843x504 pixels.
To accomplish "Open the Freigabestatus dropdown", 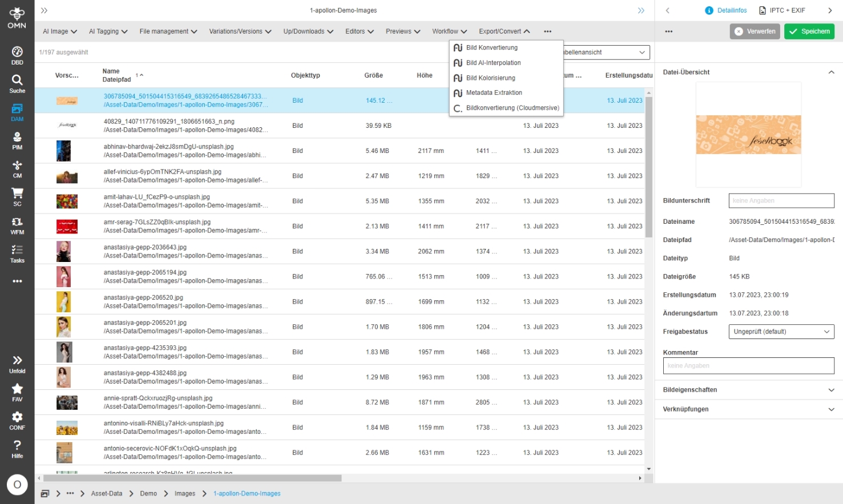I will [x=781, y=332].
